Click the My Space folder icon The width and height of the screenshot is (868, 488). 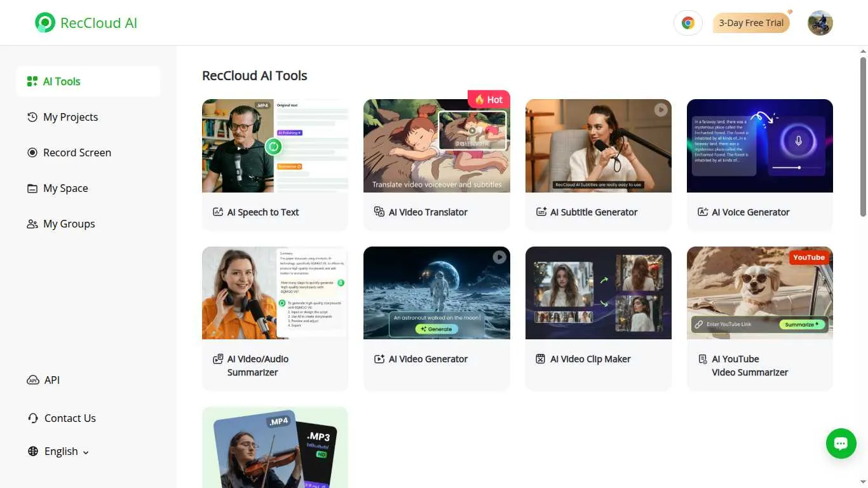tap(32, 188)
